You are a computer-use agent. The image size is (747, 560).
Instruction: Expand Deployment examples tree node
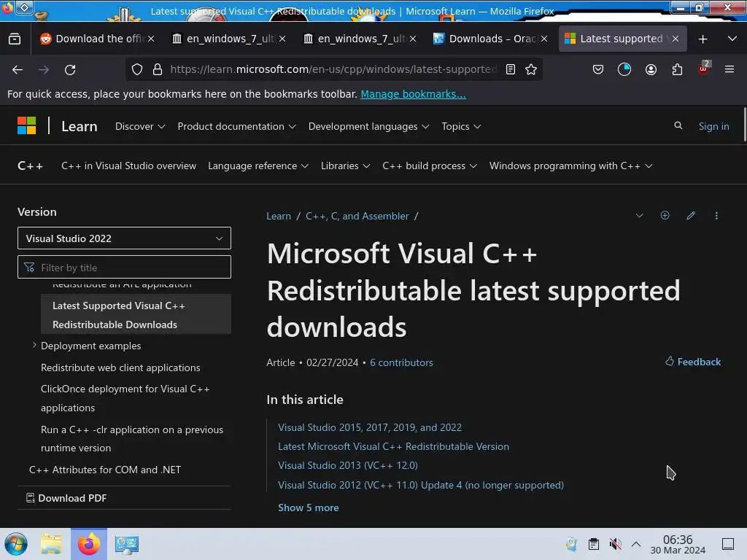click(x=34, y=345)
